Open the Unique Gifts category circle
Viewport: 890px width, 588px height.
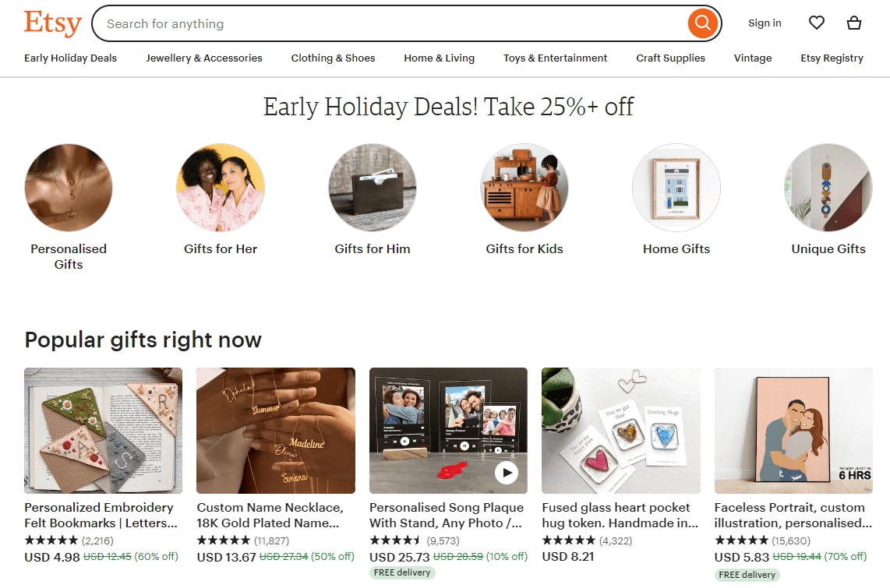click(x=828, y=187)
